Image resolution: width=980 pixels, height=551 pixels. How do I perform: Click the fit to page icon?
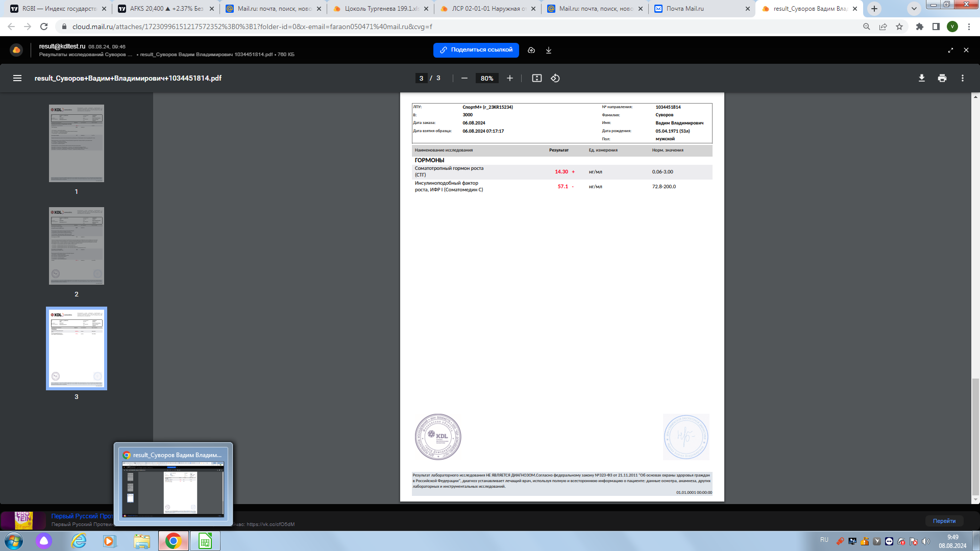[x=536, y=78]
